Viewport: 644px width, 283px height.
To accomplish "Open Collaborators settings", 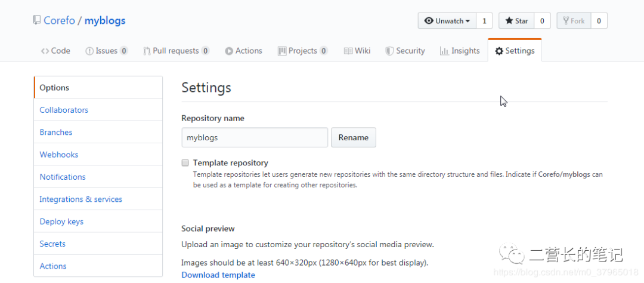I will pos(98,110).
